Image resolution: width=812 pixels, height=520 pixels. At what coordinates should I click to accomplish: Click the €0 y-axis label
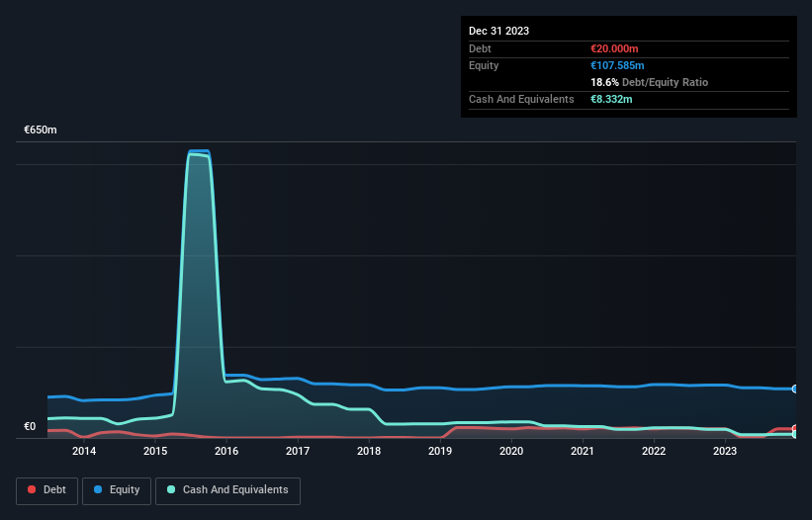pos(30,426)
